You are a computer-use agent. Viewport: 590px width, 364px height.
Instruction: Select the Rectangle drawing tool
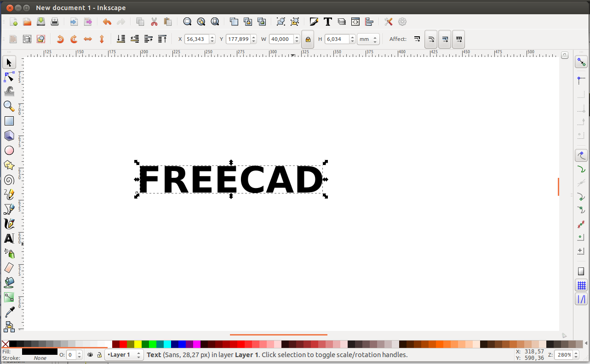9,121
